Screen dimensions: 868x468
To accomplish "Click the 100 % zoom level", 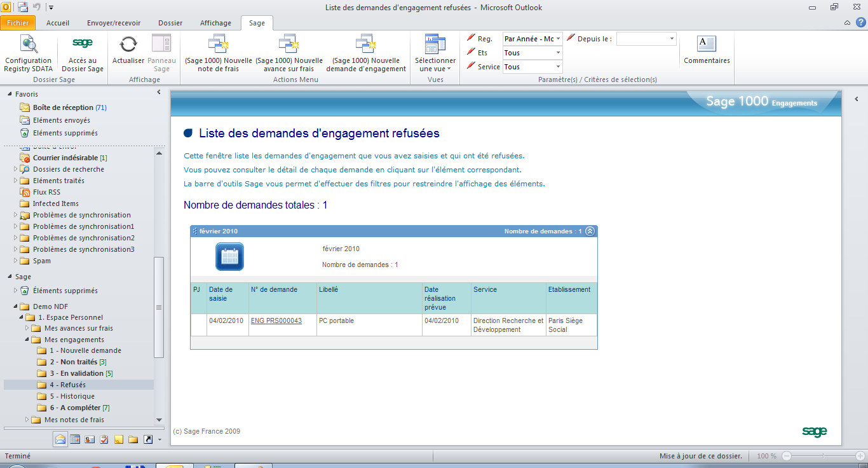I will [766, 456].
